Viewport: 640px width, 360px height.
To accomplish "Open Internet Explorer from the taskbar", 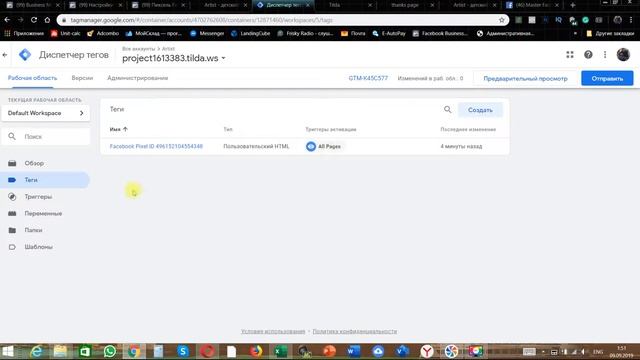I will click(37, 351).
